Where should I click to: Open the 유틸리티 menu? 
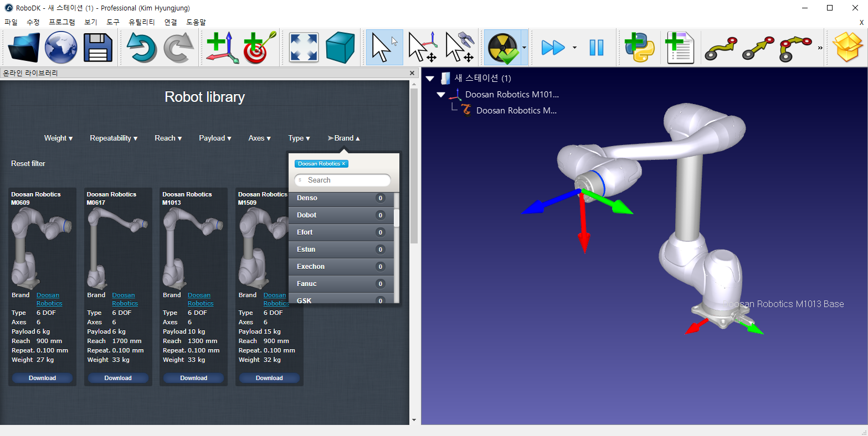pos(141,22)
